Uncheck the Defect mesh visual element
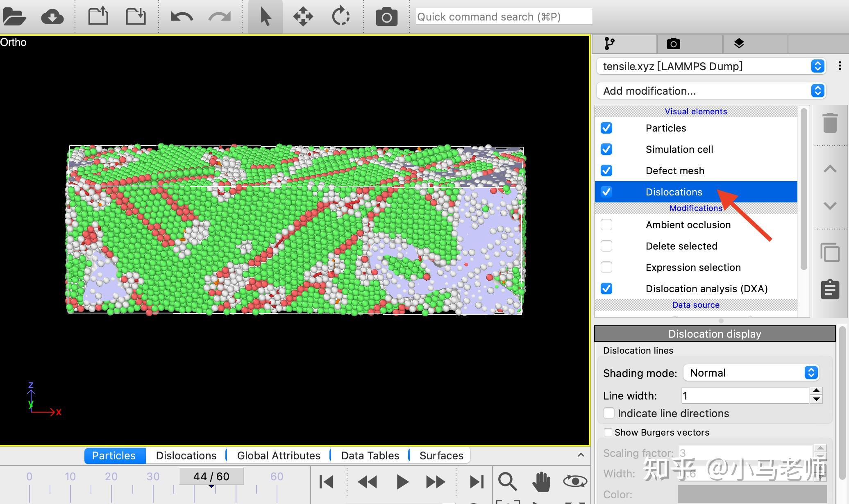 click(606, 170)
